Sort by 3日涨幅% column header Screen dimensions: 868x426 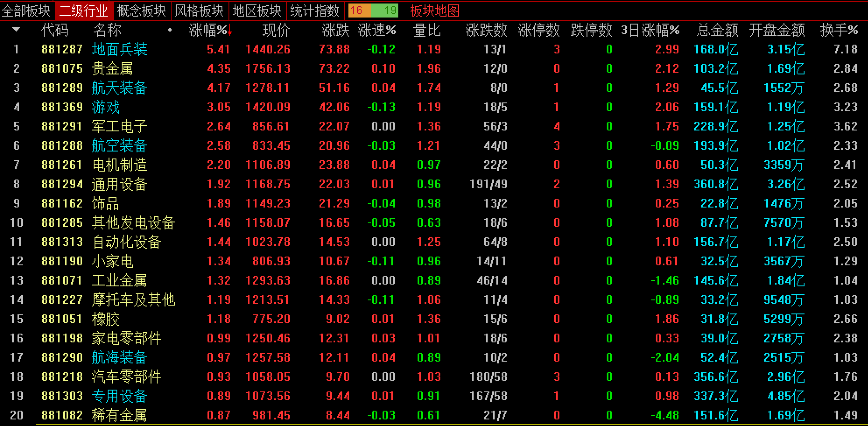pos(650,30)
